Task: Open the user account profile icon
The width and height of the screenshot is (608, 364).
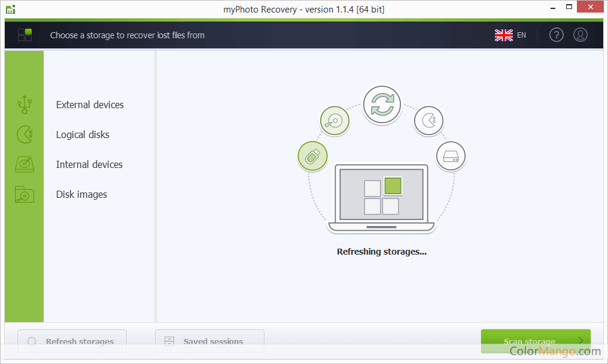Action: tap(580, 35)
